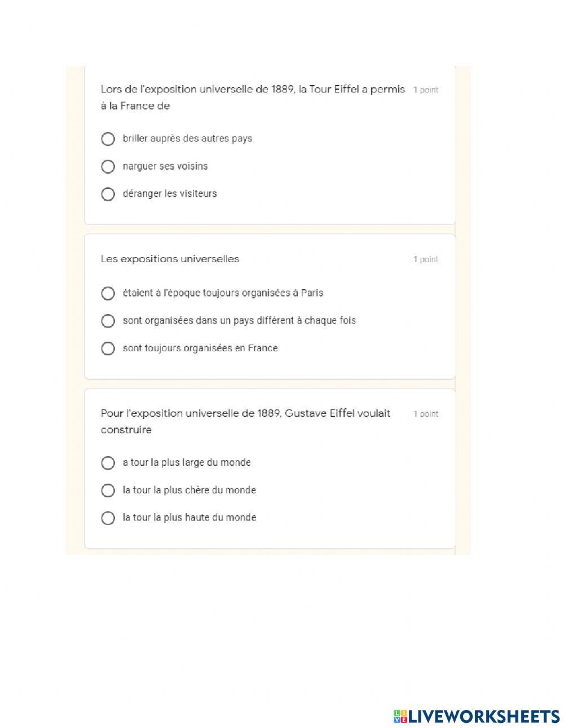
Task: Click the Liveworksheets logo icon square
Action: tap(400, 716)
